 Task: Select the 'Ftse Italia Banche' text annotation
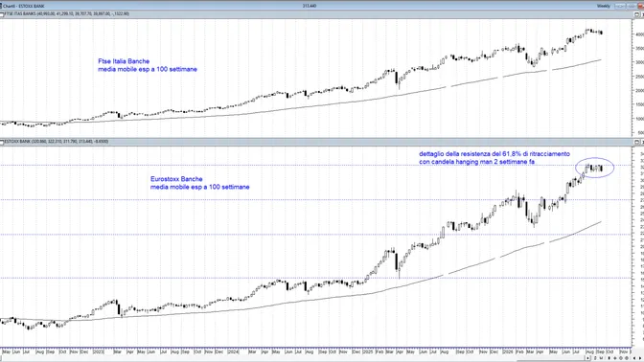(x=124, y=61)
